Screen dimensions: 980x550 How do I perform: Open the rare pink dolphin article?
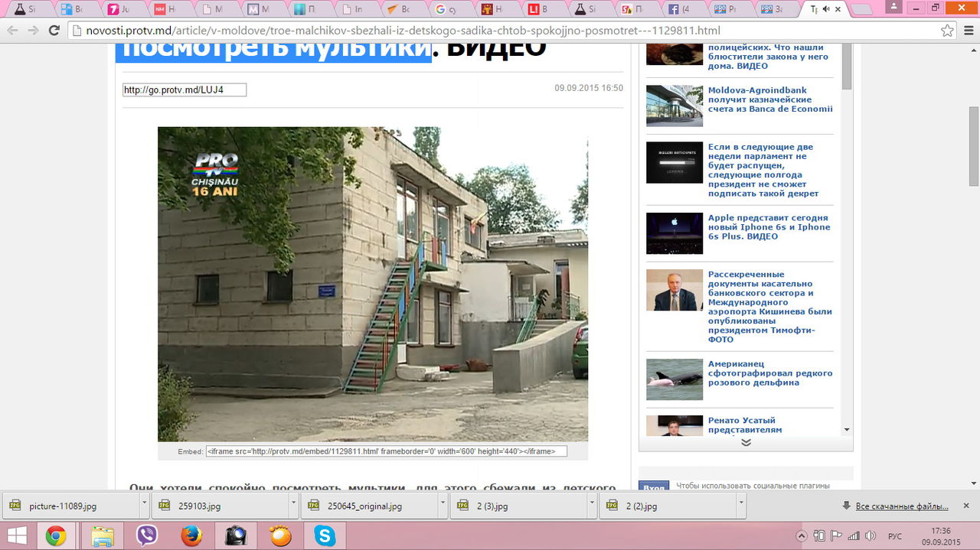(770, 373)
